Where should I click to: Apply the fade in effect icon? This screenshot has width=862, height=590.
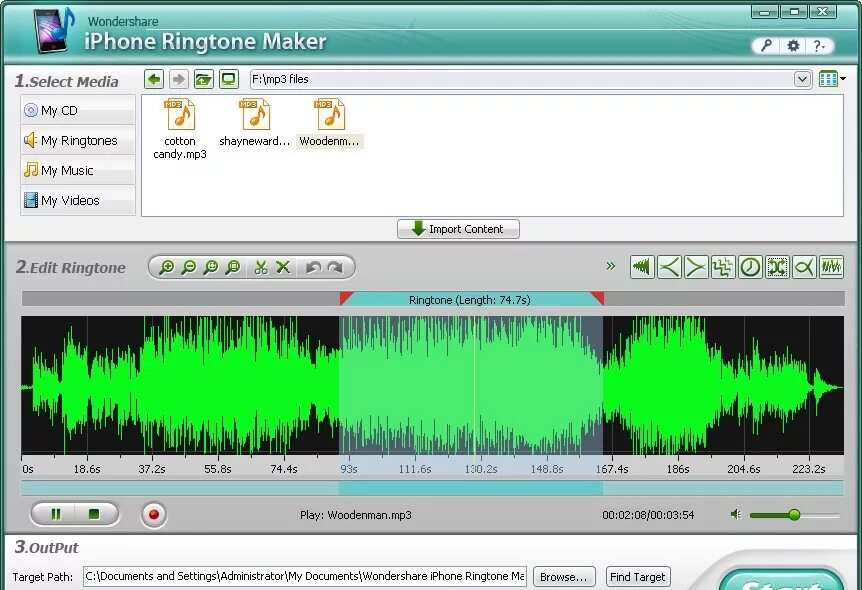coord(669,267)
